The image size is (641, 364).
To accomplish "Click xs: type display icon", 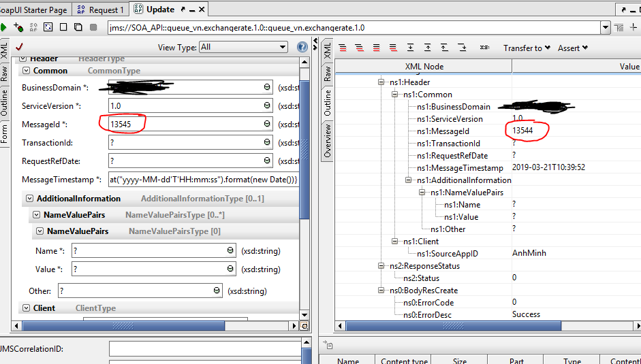I will pos(484,48).
